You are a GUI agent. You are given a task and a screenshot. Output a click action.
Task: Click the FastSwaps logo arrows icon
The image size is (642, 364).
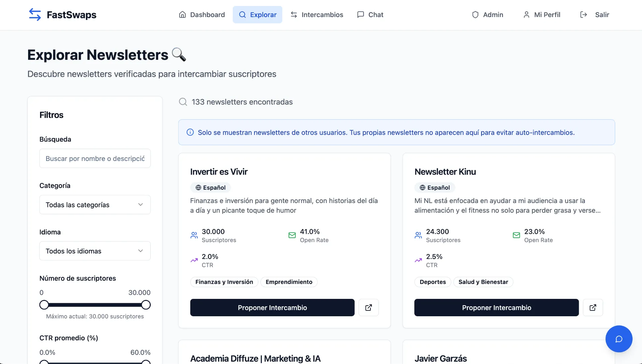(x=35, y=15)
